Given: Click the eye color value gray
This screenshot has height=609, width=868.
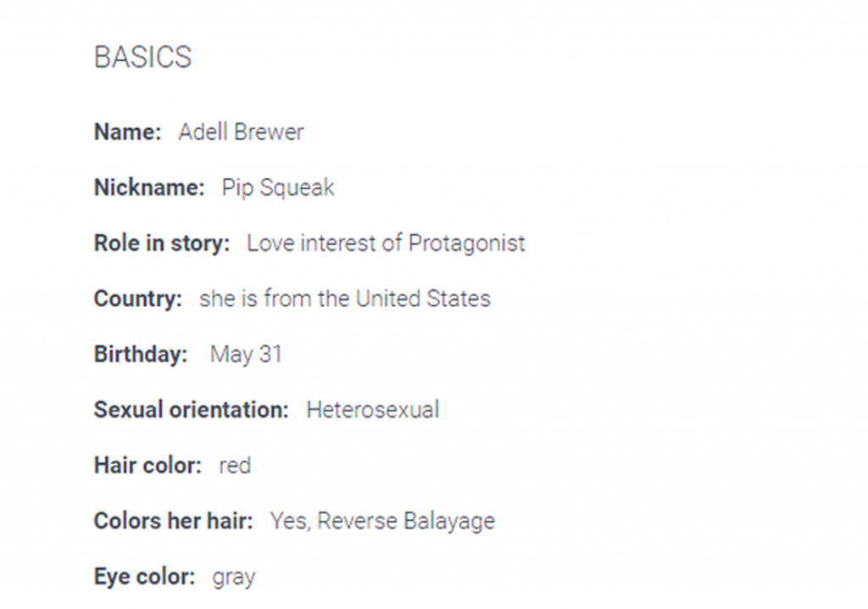Looking at the screenshot, I should 234,578.
